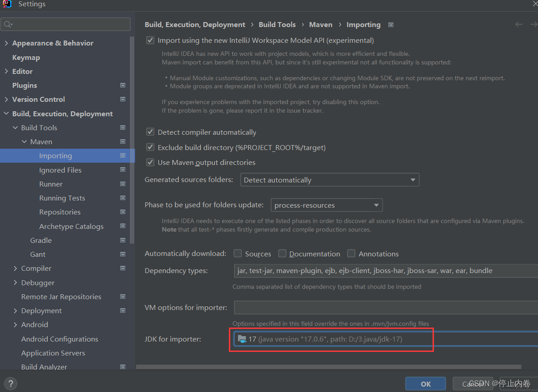Toggle Detect compiler automatically checkbox
Screen dimensions: 538x392
150,132
